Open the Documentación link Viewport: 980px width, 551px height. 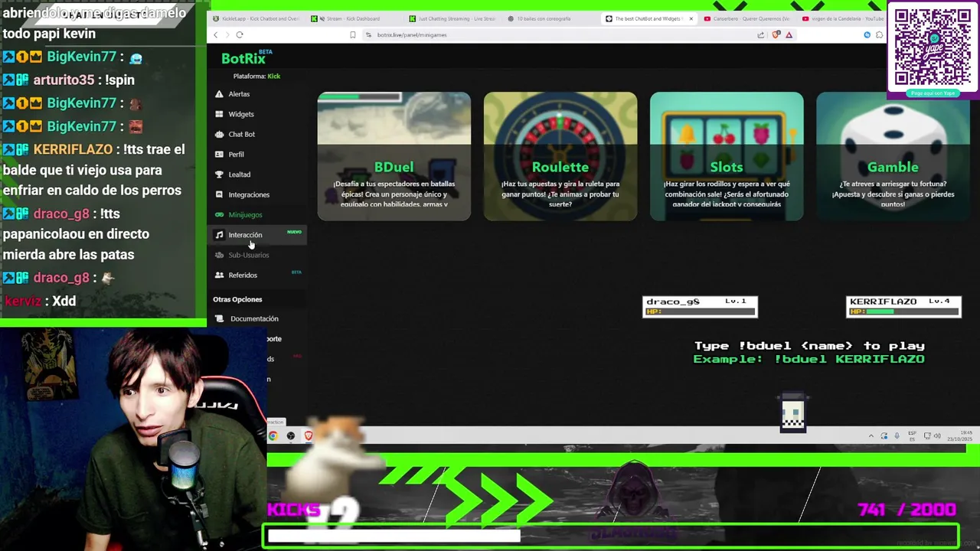(x=254, y=318)
